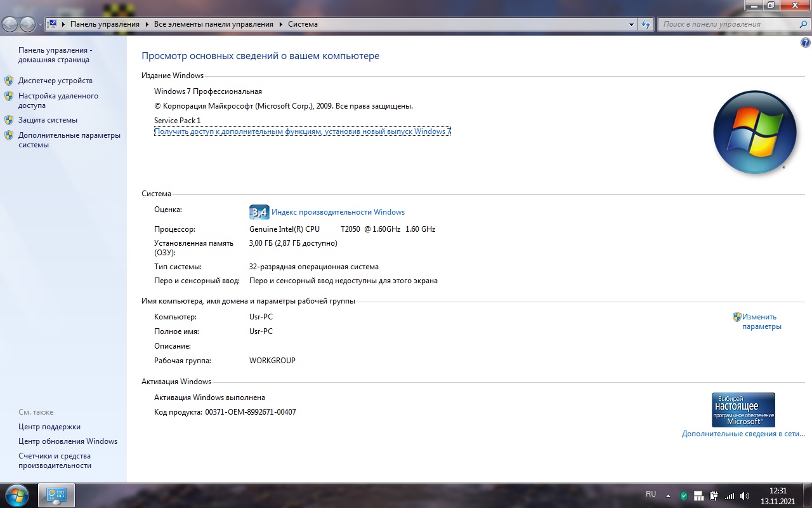
Task: Open the volume speaker tray icon
Action: tap(745, 496)
